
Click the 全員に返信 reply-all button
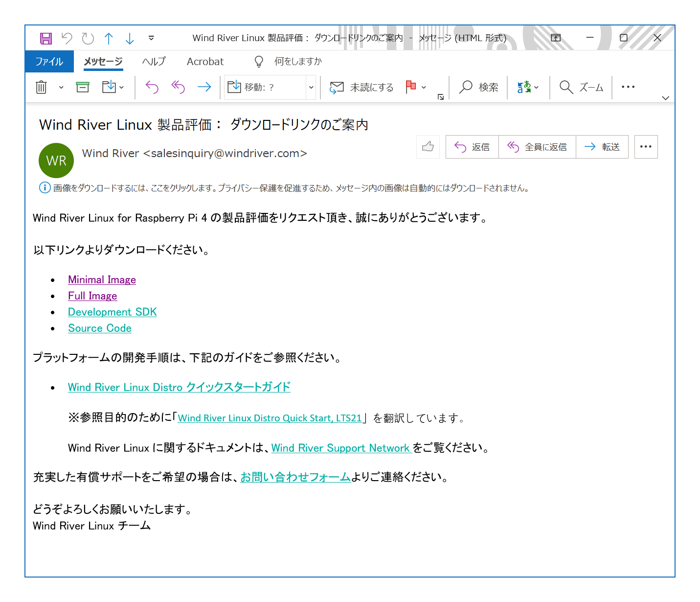click(x=537, y=147)
